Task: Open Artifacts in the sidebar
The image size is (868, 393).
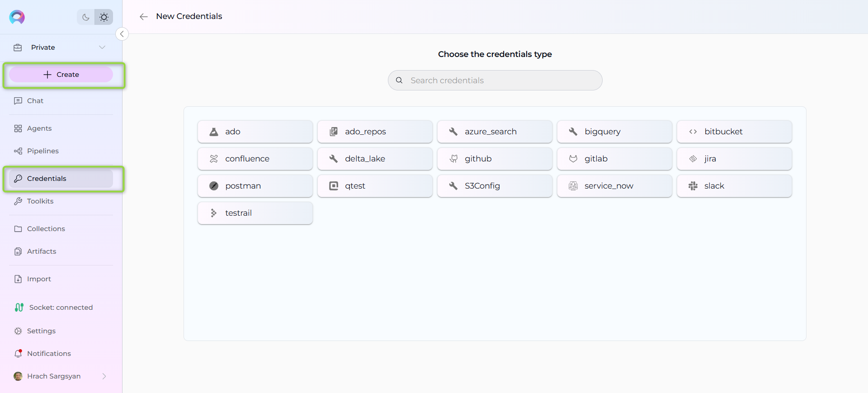Action: [x=61, y=251]
